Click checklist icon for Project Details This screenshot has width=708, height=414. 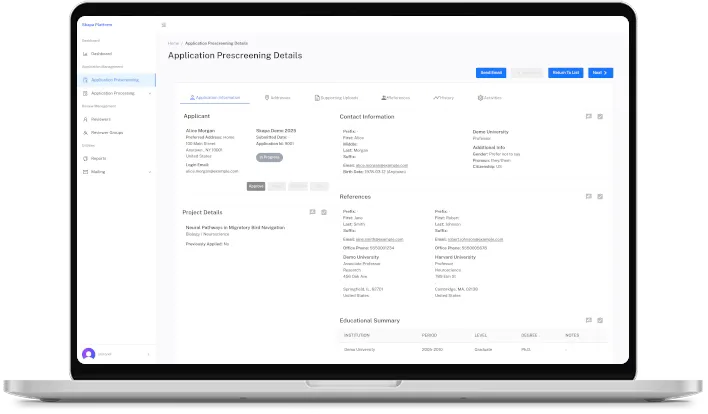pos(324,212)
